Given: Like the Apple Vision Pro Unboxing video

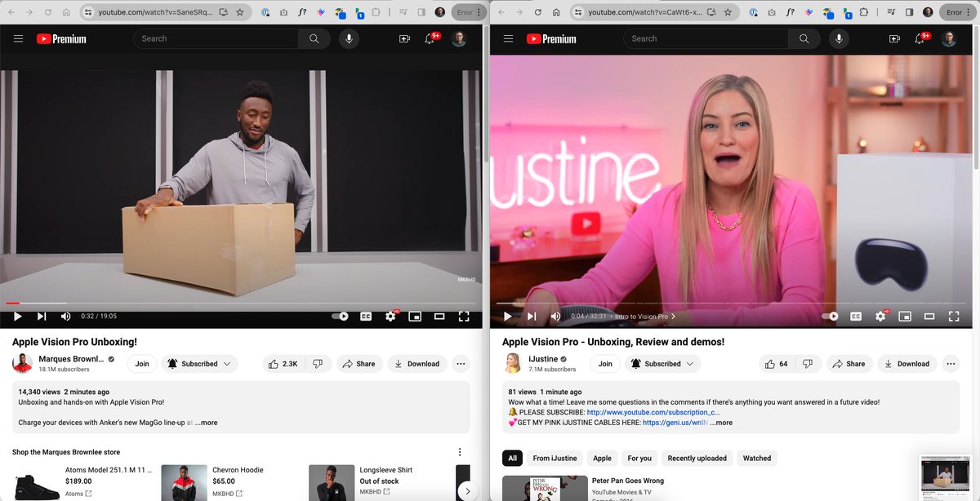Looking at the screenshot, I should [x=283, y=364].
